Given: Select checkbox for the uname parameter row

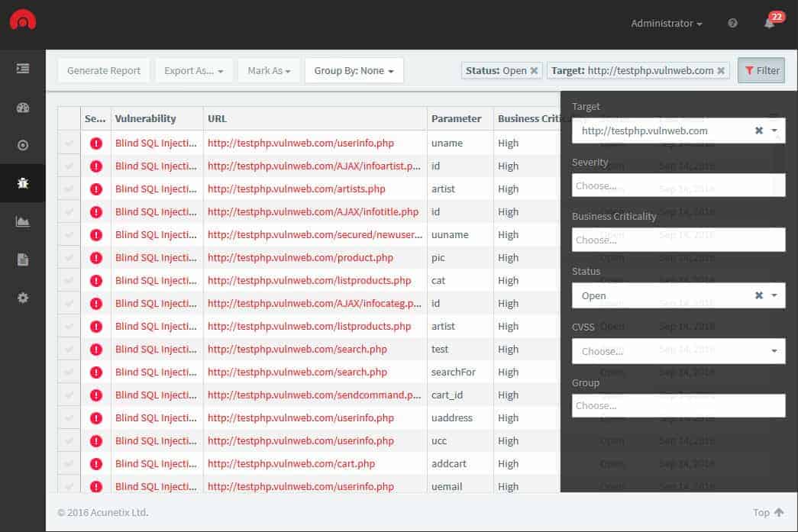Looking at the screenshot, I should [x=69, y=143].
